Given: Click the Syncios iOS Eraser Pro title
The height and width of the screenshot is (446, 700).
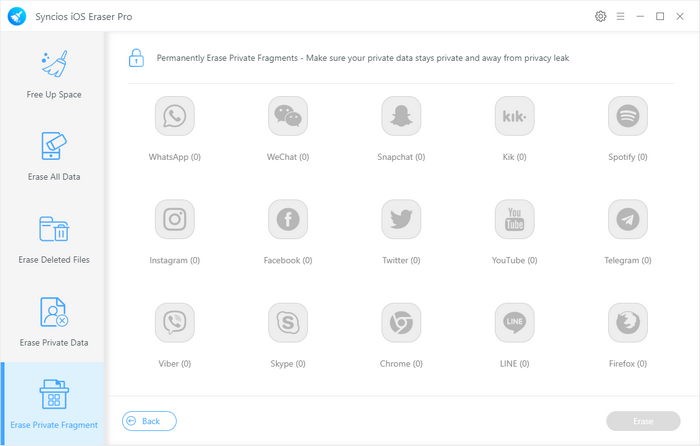Looking at the screenshot, I should (x=83, y=17).
